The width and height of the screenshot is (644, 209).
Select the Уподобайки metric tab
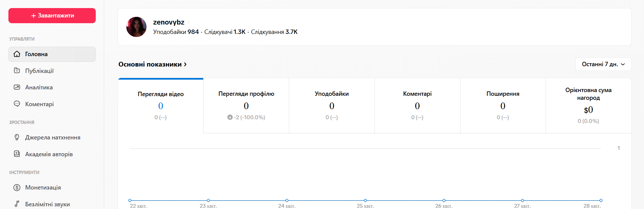(332, 106)
